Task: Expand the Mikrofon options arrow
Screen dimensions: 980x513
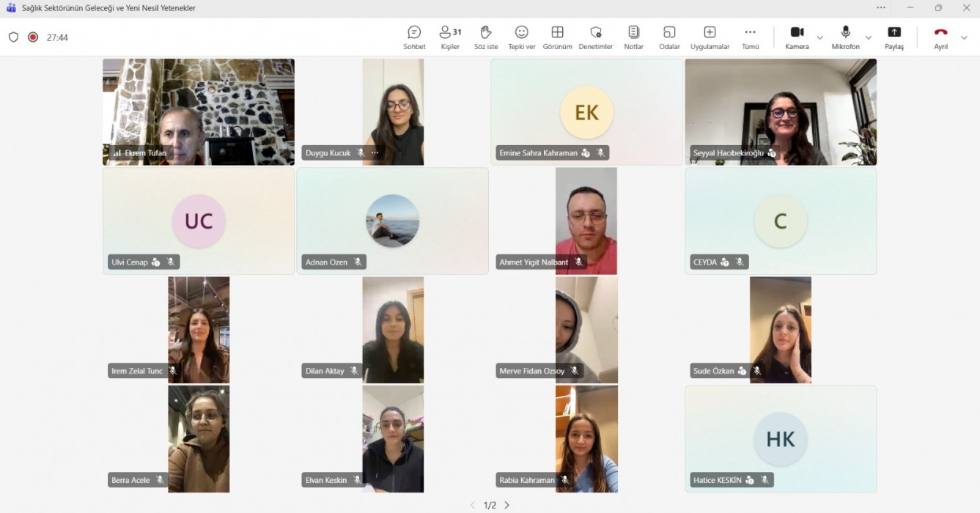Action: (x=869, y=37)
